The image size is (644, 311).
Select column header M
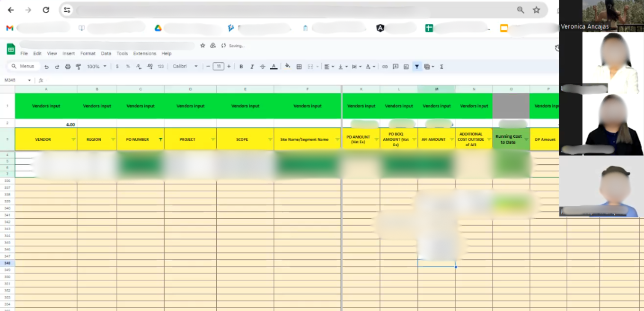click(436, 89)
